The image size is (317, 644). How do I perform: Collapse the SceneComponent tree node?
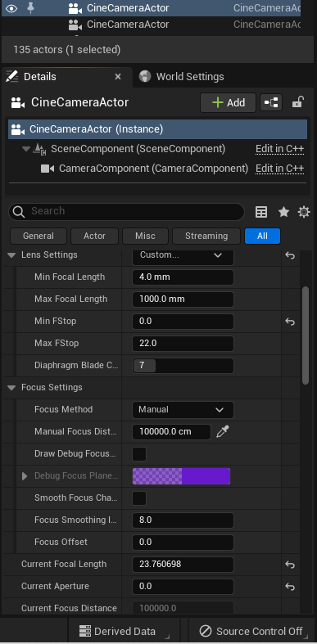point(26,149)
